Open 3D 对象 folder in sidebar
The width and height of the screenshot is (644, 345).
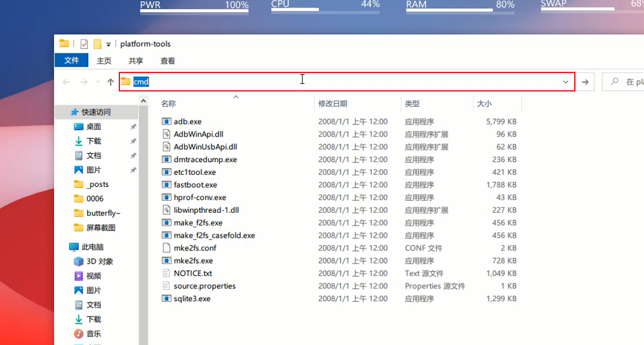tap(100, 261)
